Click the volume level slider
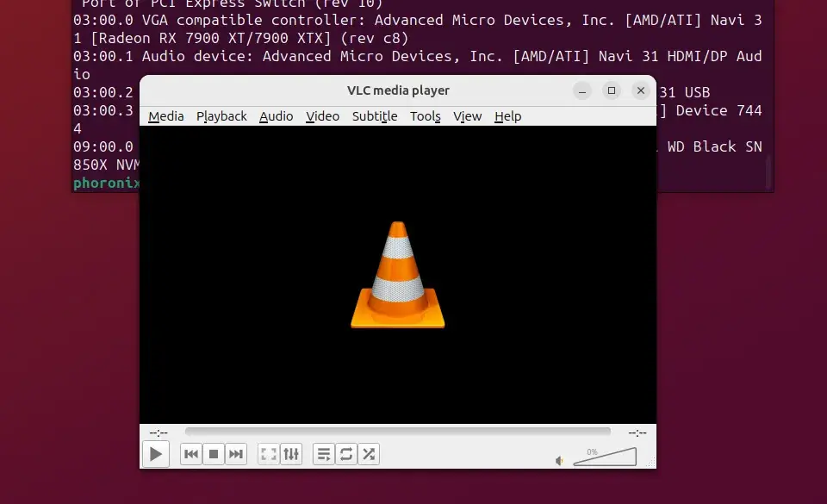This screenshot has width=827, height=504. [606, 457]
